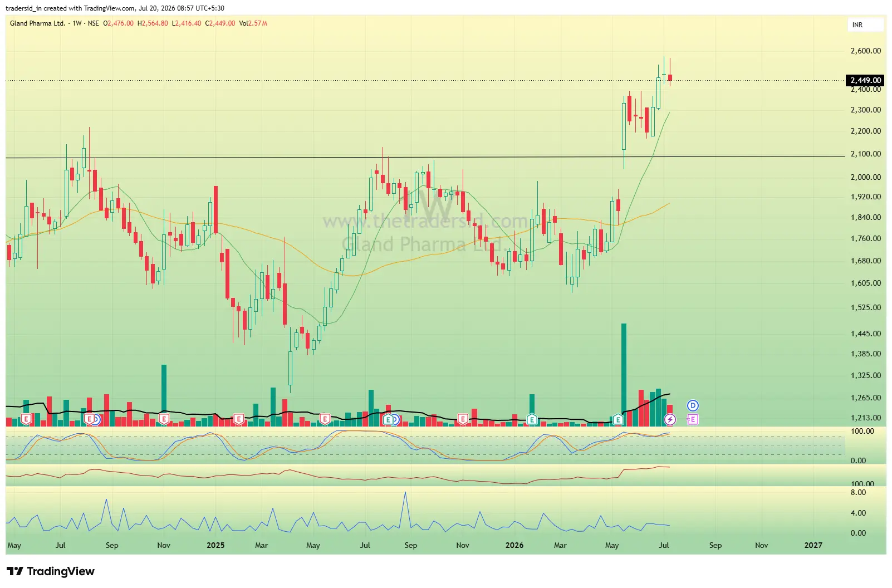
Task: Click the 1,525.00 price axis label
Action: tap(866, 307)
